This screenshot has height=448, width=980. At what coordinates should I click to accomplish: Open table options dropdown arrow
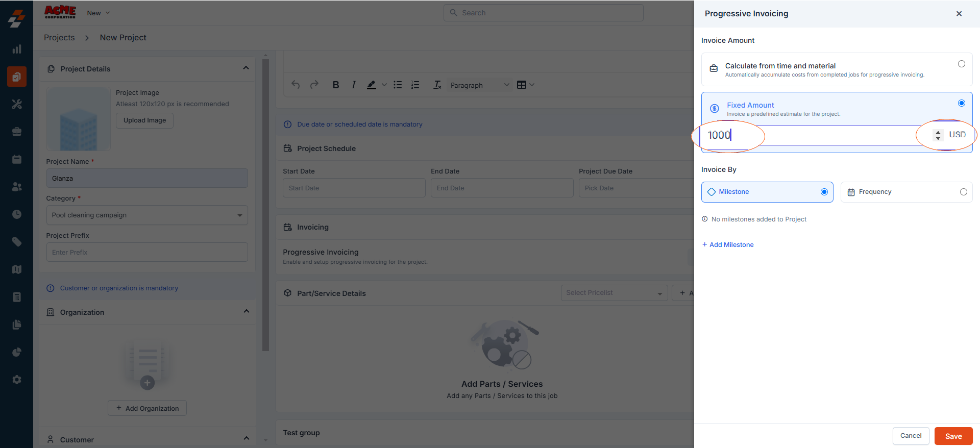[x=532, y=85]
